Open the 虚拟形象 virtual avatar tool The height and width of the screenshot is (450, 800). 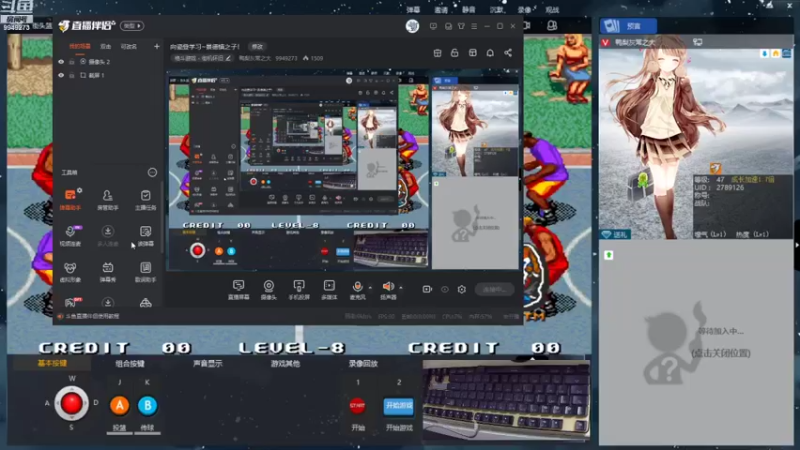click(70, 271)
